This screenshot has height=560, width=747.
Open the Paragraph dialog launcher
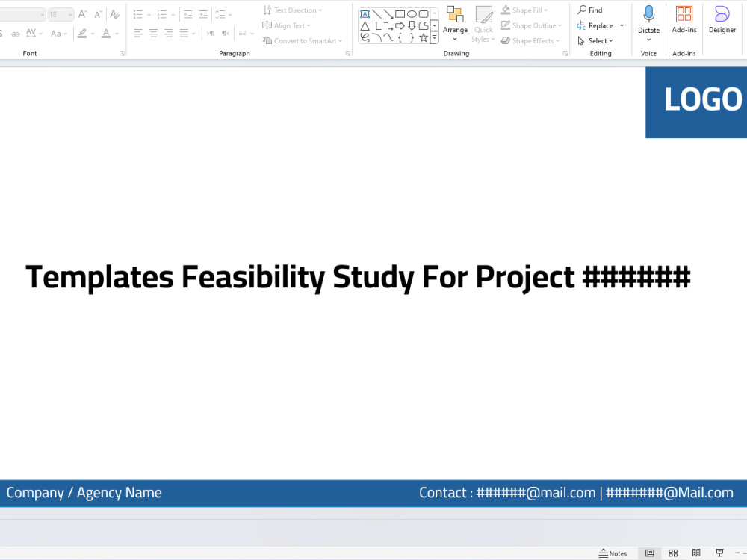click(x=348, y=53)
